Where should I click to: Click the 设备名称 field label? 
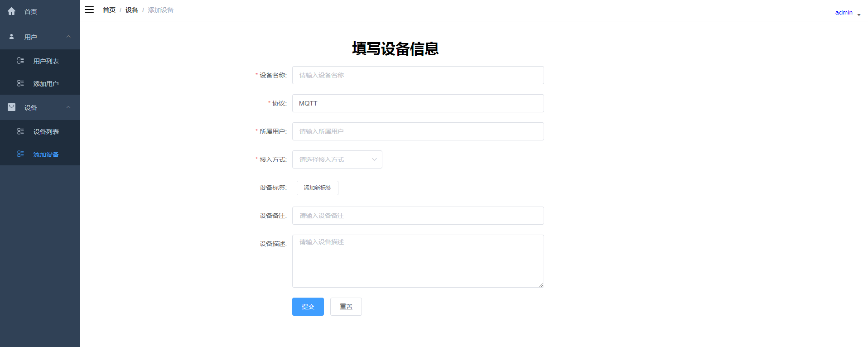pyautogui.click(x=273, y=75)
